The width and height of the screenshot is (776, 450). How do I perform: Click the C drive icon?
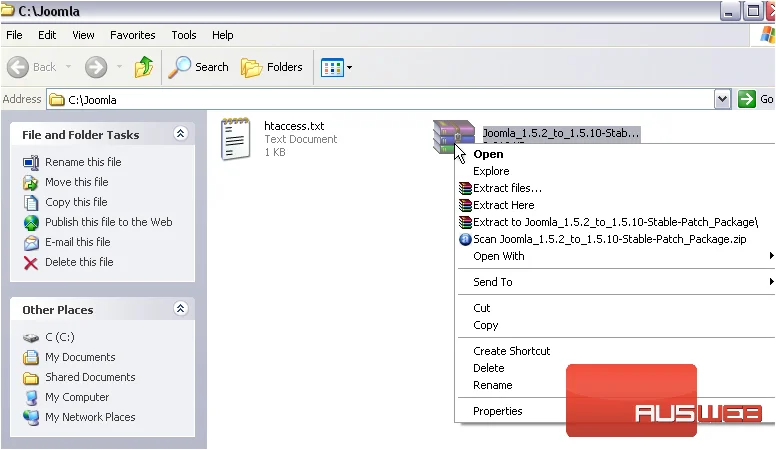[x=31, y=338]
